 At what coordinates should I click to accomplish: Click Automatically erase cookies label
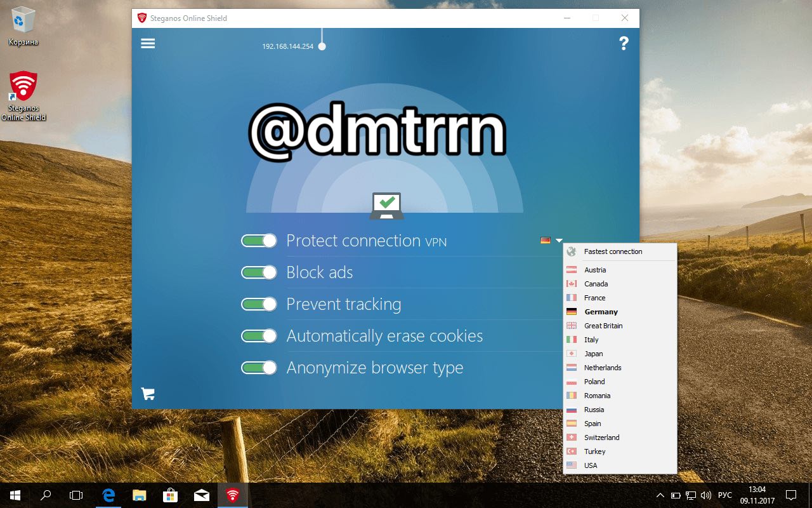[x=384, y=336]
